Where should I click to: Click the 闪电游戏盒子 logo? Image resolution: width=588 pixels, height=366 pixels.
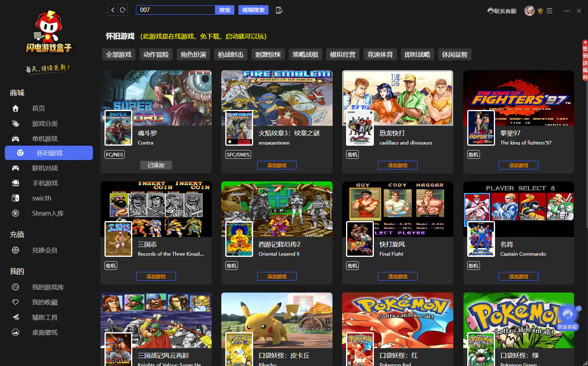pos(48,32)
